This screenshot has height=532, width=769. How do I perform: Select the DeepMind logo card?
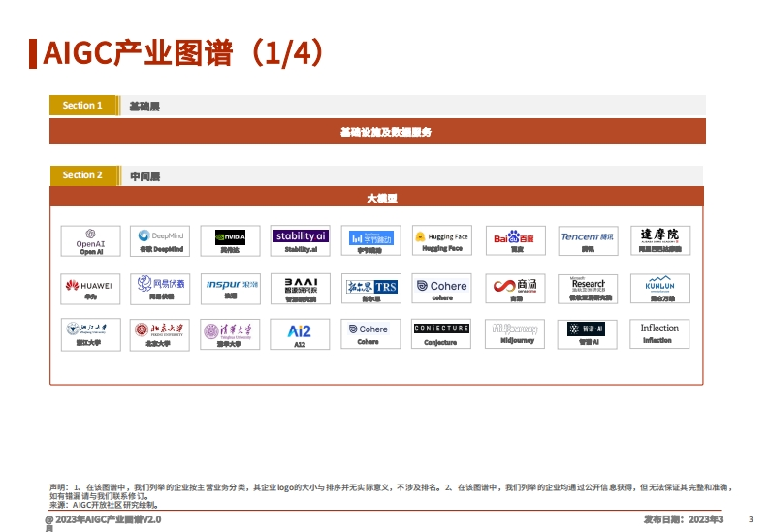pyautogui.click(x=160, y=240)
